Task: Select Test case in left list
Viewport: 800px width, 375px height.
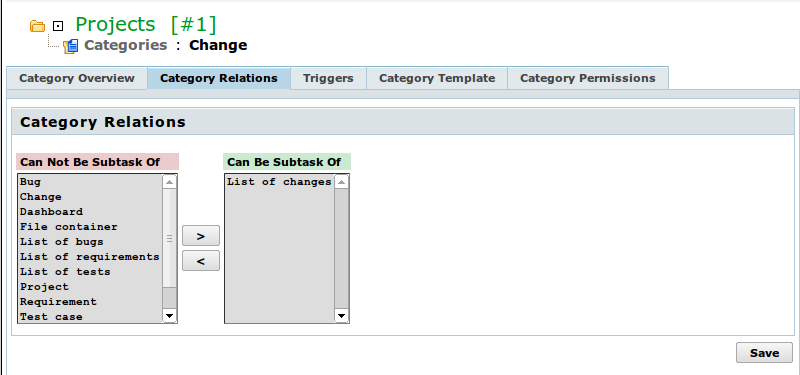Action: click(90, 316)
